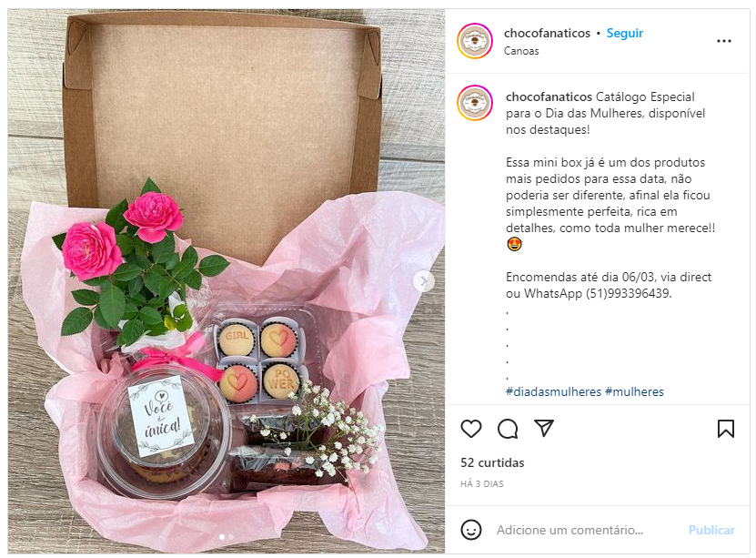Viewport: 756px width, 558px height.
Task: Open #diadasmulheres hashtag
Action: (x=553, y=391)
